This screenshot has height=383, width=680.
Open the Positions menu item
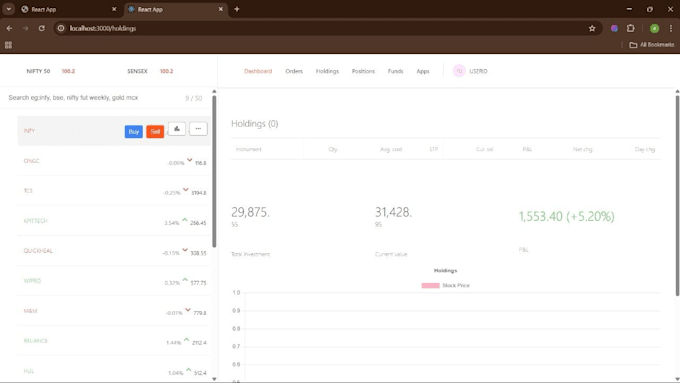tap(363, 71)
